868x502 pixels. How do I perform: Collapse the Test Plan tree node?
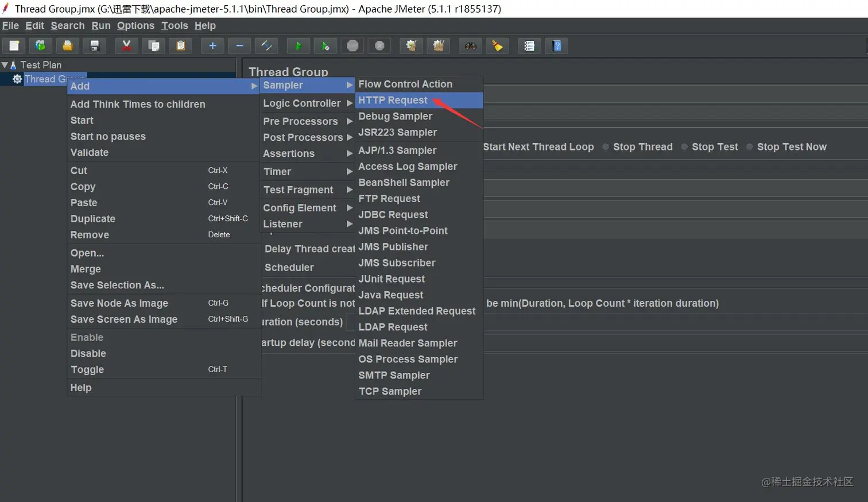[x=5, y=65]
